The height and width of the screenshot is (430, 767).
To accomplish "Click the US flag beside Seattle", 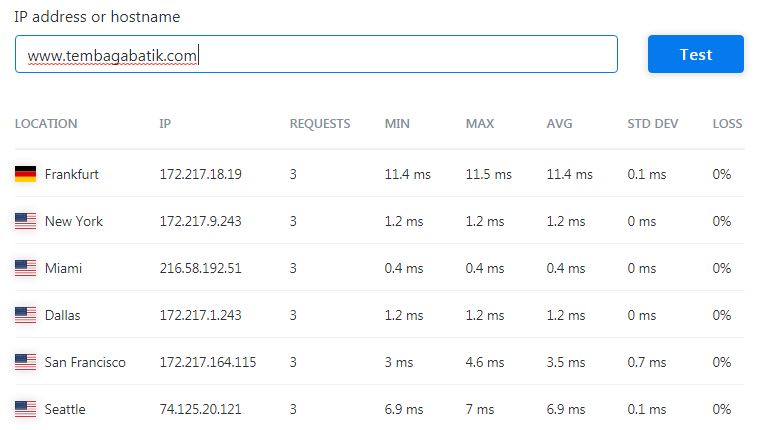I will pyautogui.click(x=25, y=409).
